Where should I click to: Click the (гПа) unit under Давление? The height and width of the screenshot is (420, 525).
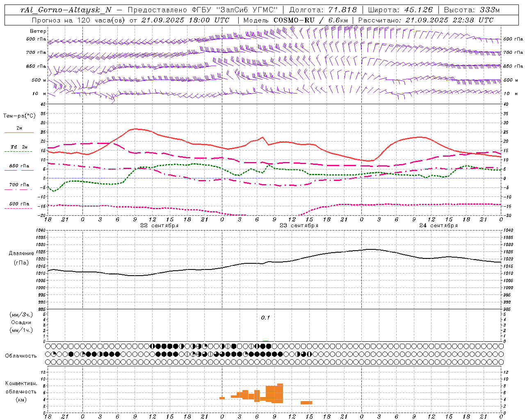(21, 263)
